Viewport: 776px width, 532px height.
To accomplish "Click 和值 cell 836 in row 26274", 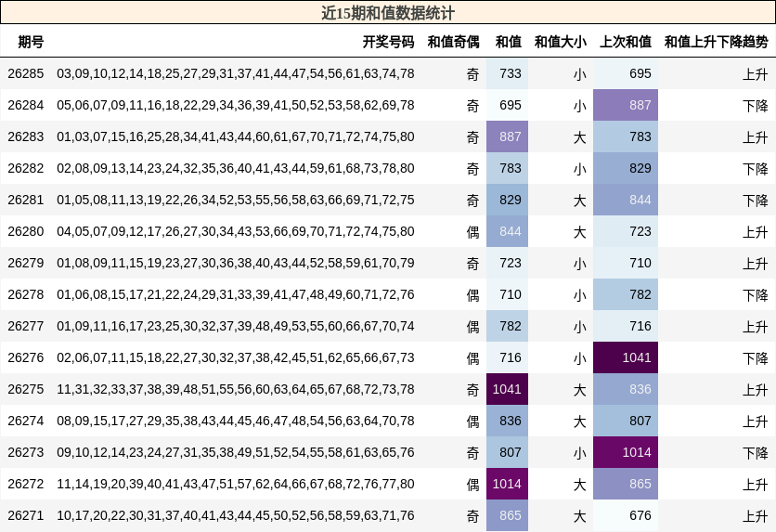I will (507, 422).
